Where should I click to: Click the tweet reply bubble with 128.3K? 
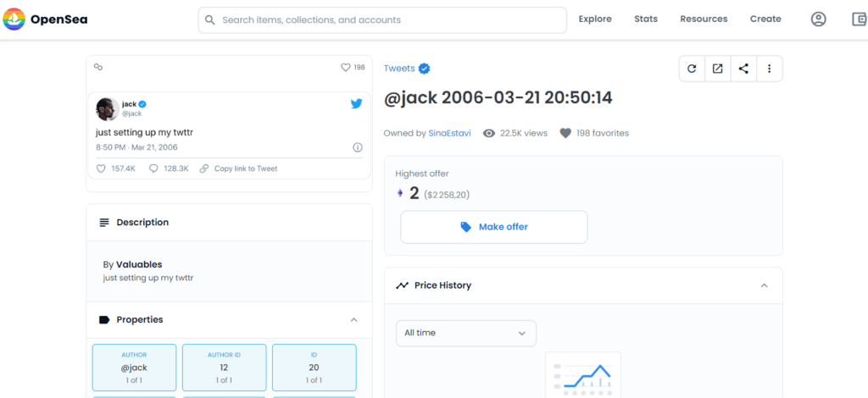click(153, 169)
